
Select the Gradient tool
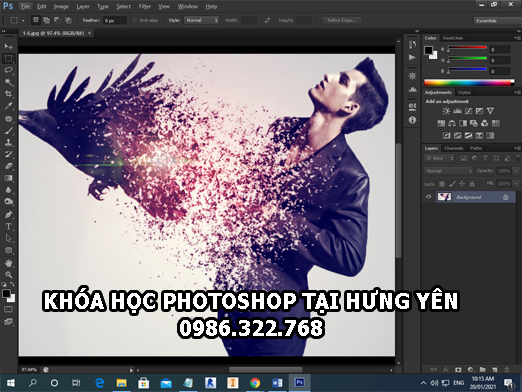point(9,178)
